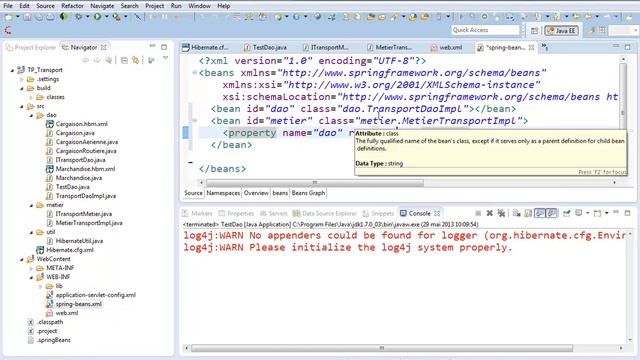The width and height of the screenshot is (640, 360).
Task: Switch to the Overview editor tab
Action: pyautogui.click(x=256, y=193)
